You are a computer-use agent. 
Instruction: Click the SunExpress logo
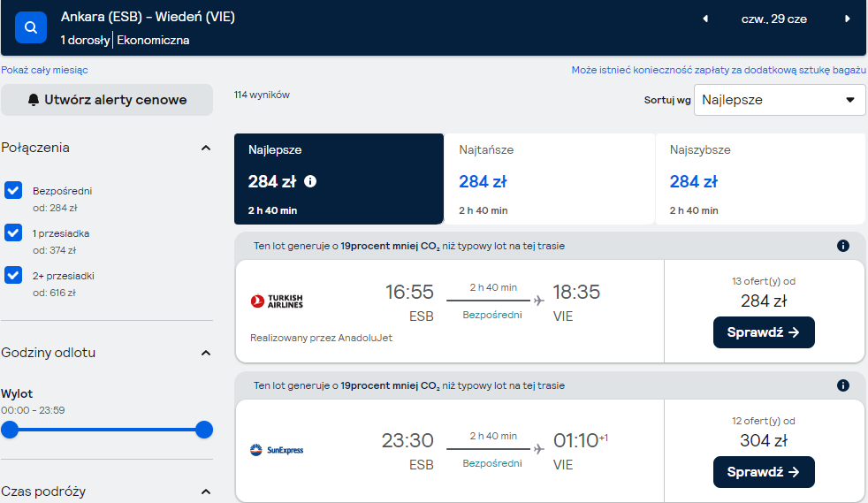tap(277, 450)
